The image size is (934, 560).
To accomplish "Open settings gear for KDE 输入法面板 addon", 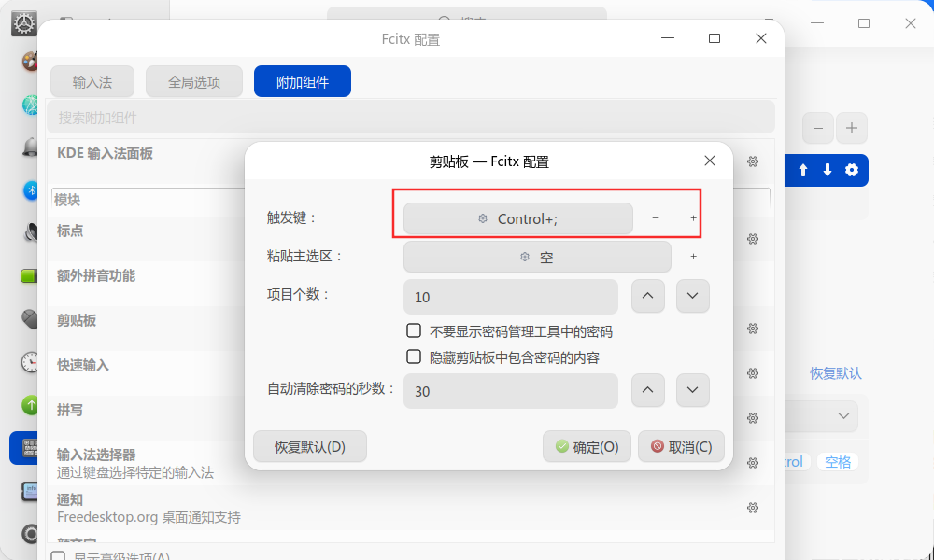I will point(753,161).
